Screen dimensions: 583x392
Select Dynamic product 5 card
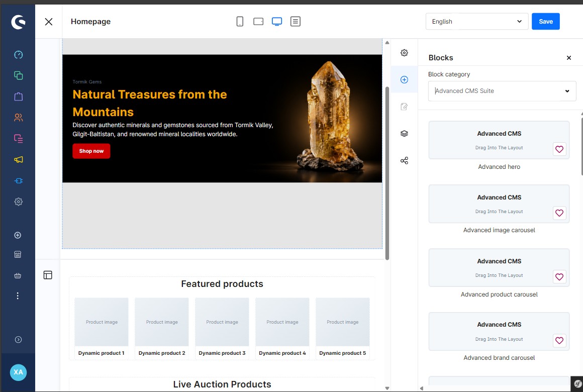(x=342, y=328)
